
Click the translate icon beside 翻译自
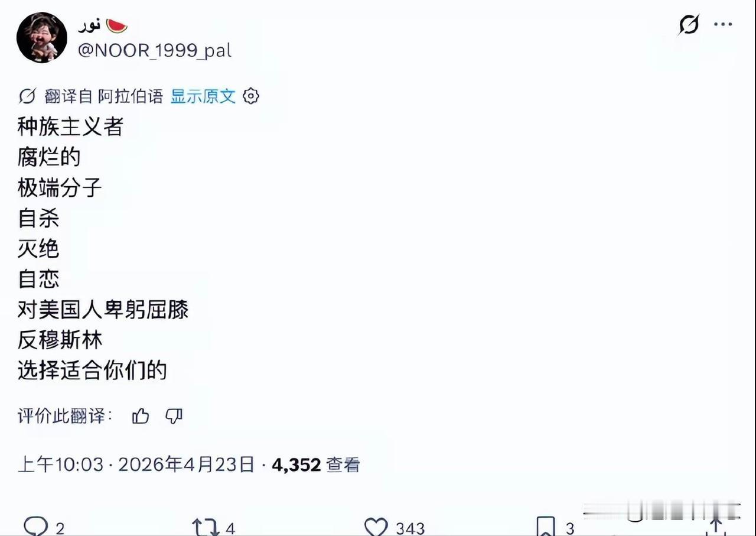click(27, 96)
